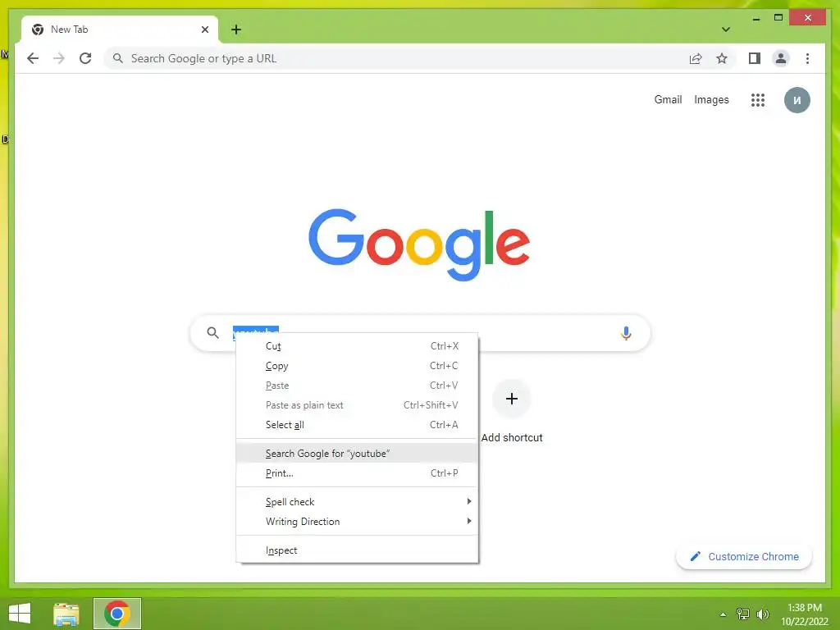
Task: Open Gmail link
Action: 668,99
